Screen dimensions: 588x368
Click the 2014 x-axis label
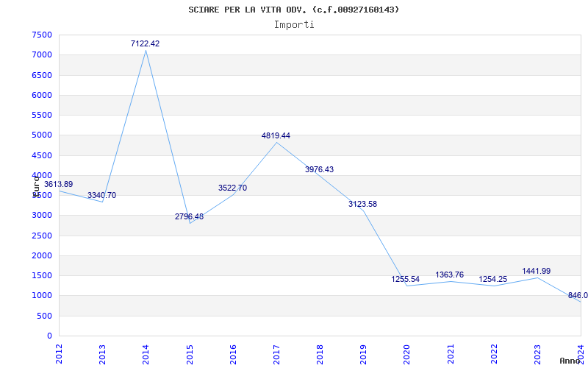click(146, 354)
